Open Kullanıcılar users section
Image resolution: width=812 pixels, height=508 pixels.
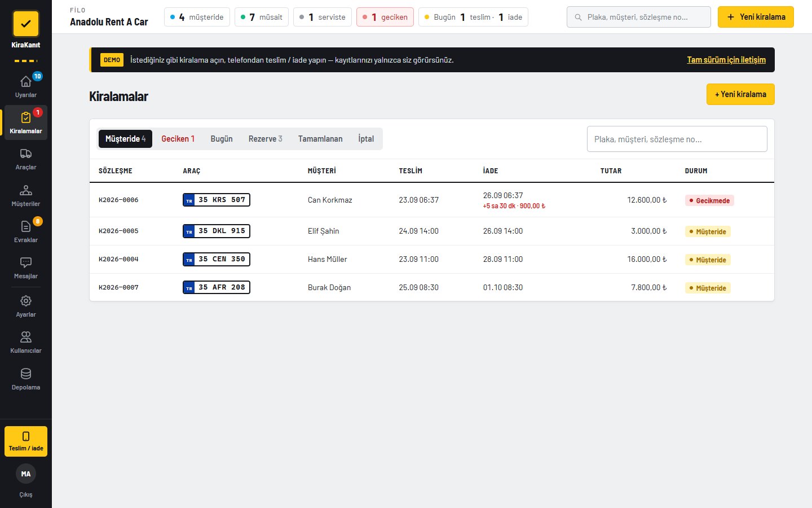point(26,342)
